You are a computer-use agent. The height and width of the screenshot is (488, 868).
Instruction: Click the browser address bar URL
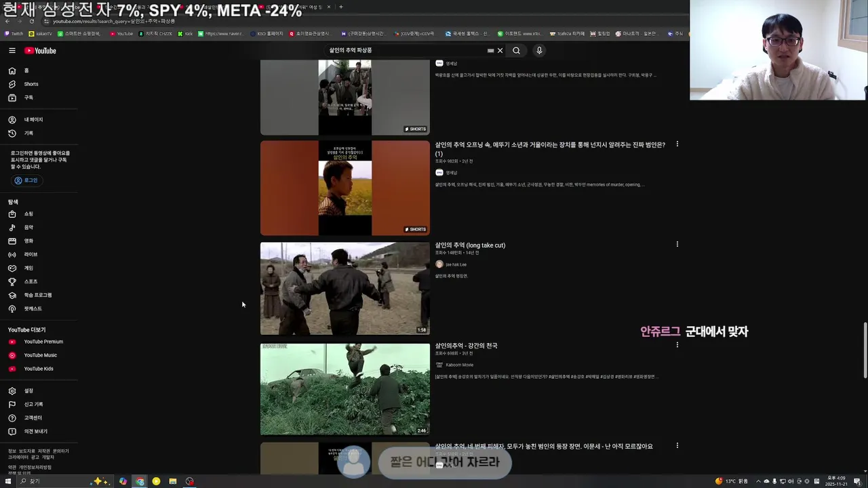tap(114, 21)
